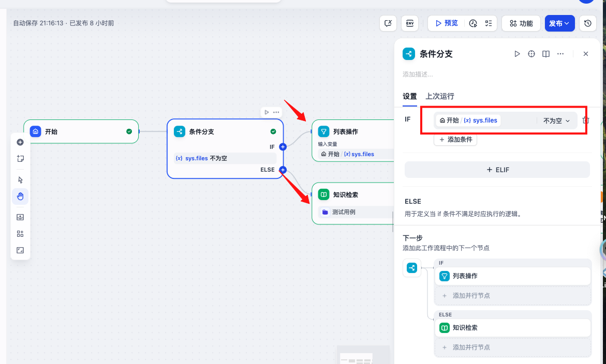The image size is (606, 364).
Task: Click the locate node crosshair icon
Action: 531,54
